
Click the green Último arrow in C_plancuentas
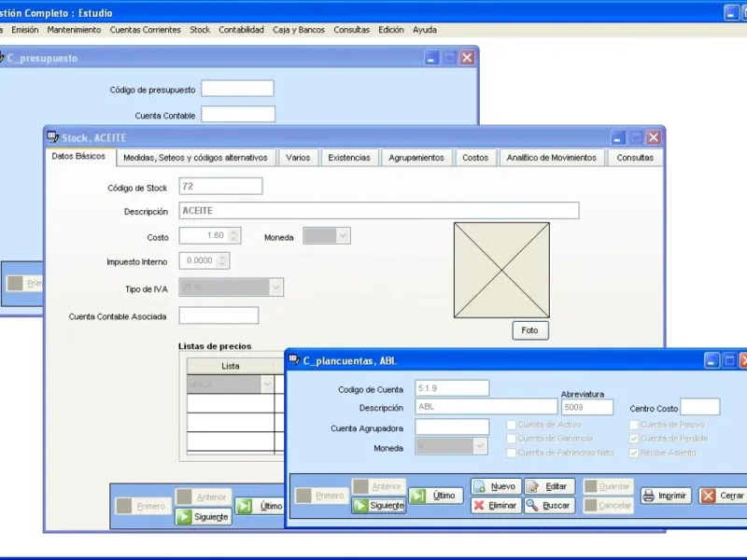[418, 496]
